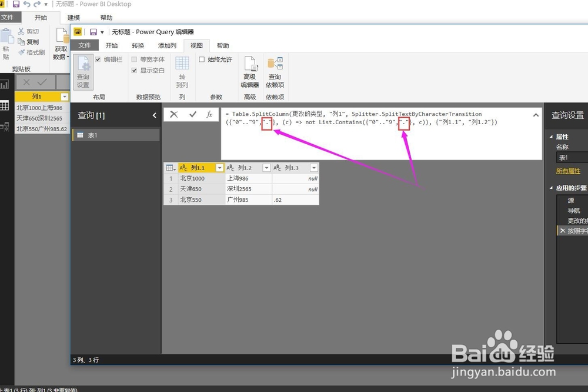Select query 表1 in Queries pane
The image size is (588, 392).
(x=116, y=135)
